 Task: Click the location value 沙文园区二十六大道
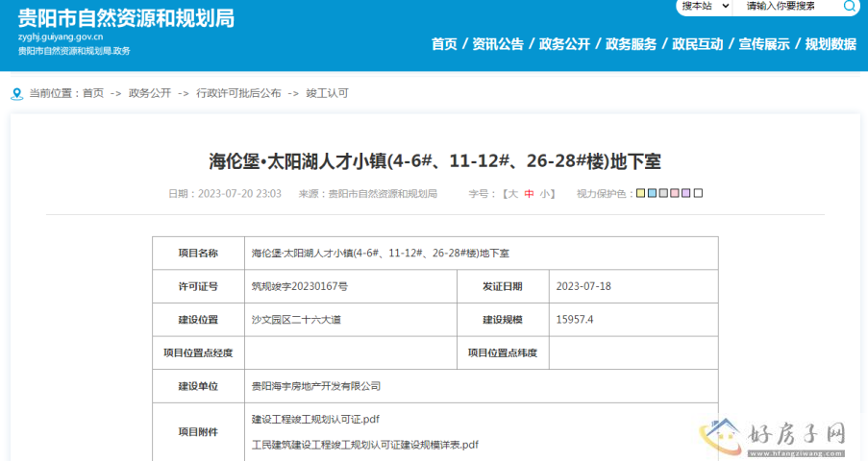coord(296,320)
